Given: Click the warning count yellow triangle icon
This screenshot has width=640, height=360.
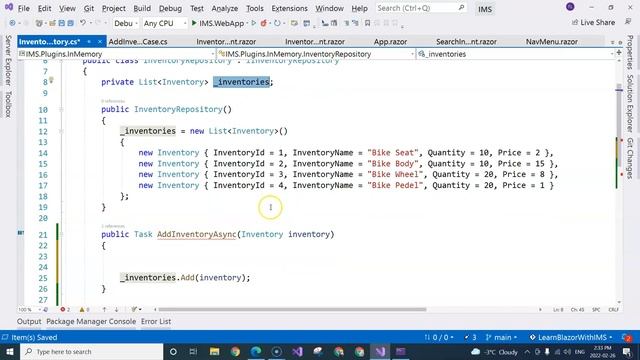Looking at the screenshot, I should 82,309.
